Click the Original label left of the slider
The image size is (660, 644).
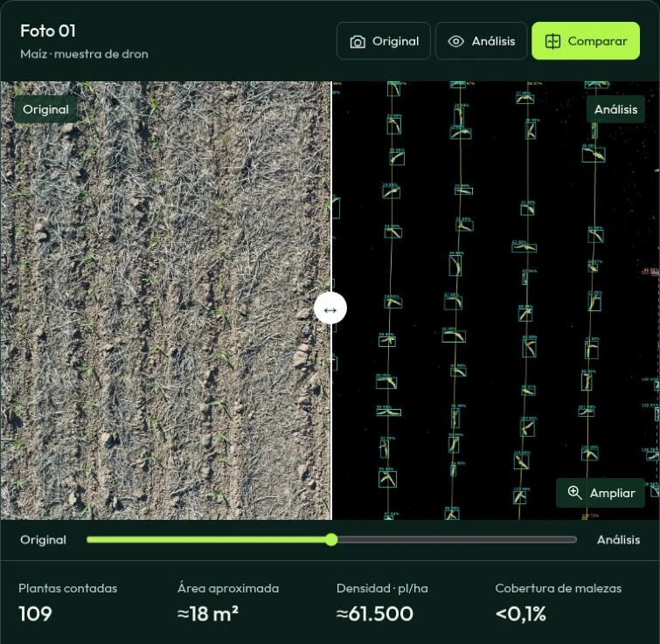point(43,540)
